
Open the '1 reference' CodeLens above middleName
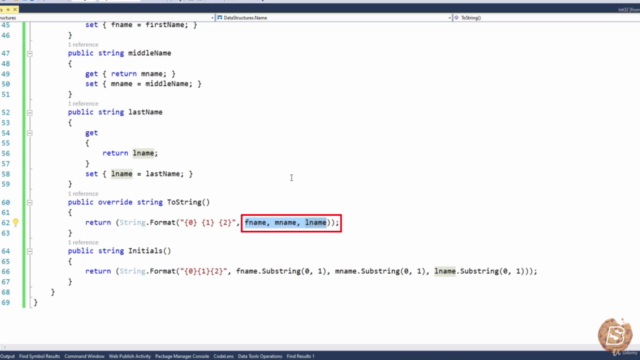click(83, 44)
